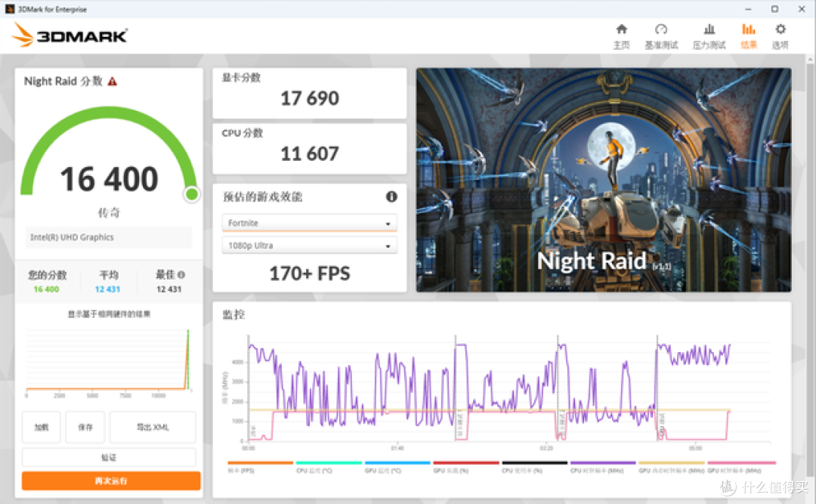Viewport: 816px width, 504px height.
Task: Open the 1080p Ultra resolution dropdown
Action: click(310, 246)
